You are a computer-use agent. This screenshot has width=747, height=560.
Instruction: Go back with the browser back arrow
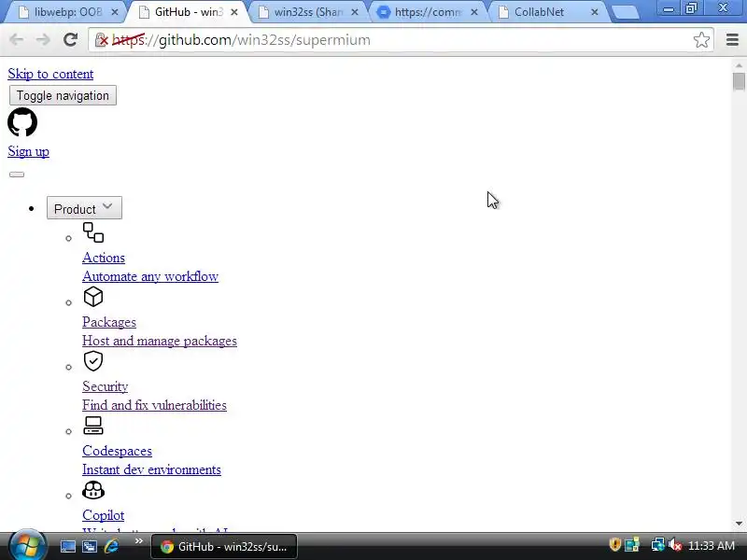pos(17,39)
